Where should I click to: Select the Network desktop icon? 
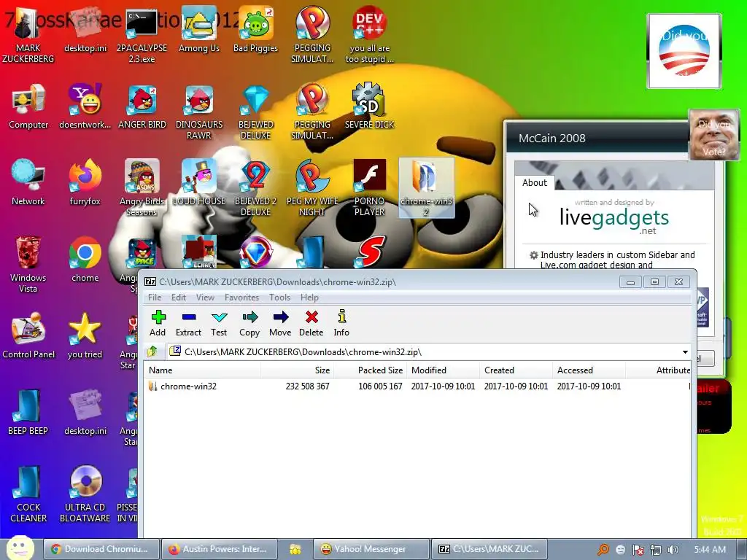(28, 183)
